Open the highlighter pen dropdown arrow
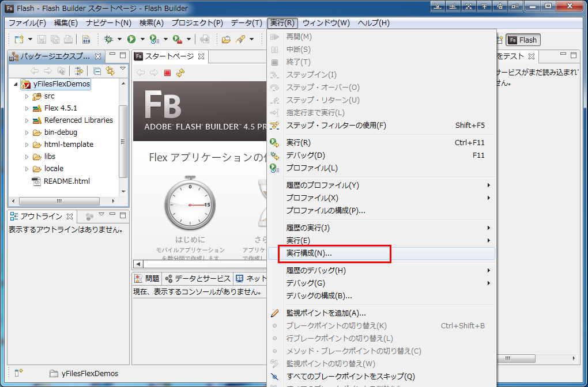The image size is (588, 387). (x=251, y=39)
